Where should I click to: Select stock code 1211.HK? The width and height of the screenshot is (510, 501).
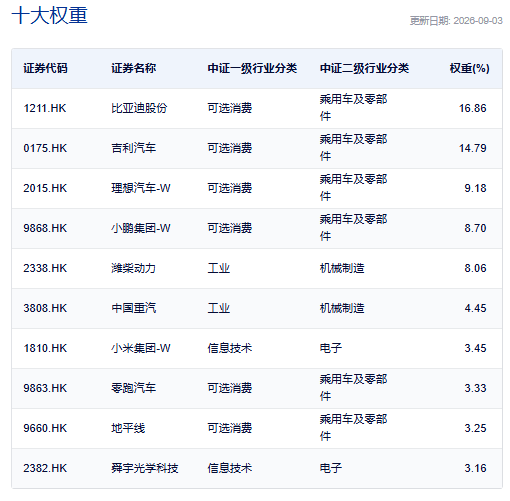(x=45, y=108)
